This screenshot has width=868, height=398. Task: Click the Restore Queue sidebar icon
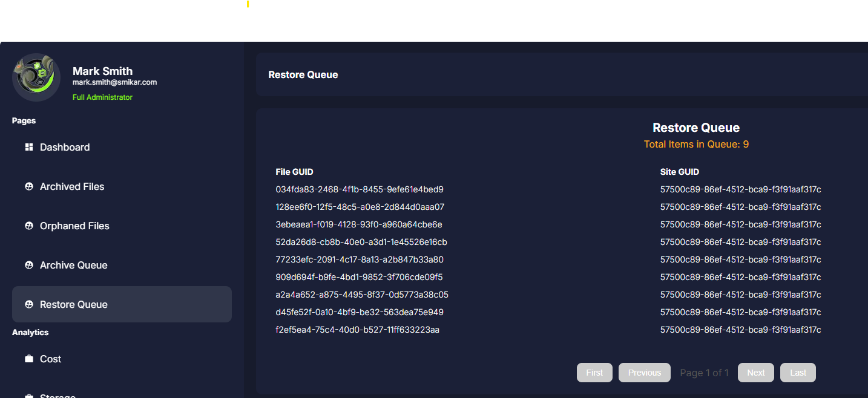[28, 305]
